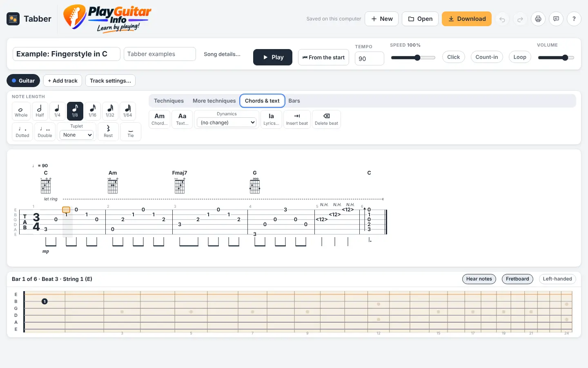Viewport: 588px width, 368px height.
Task: Select the 1/4 note length
Action: coord(57,111)
